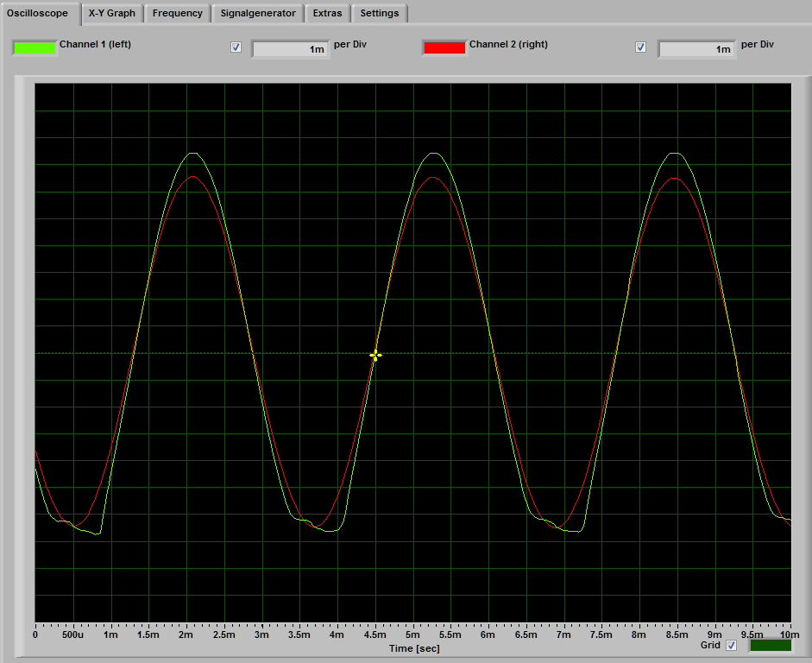Click the '10m' time axis value
812x663 pixels.
click(790, 635)
